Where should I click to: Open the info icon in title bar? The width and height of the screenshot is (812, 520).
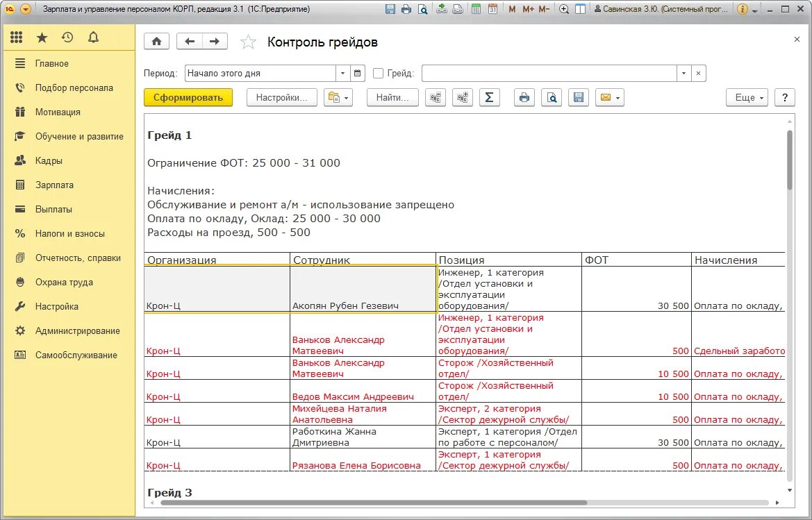click(x=742, y=9)
